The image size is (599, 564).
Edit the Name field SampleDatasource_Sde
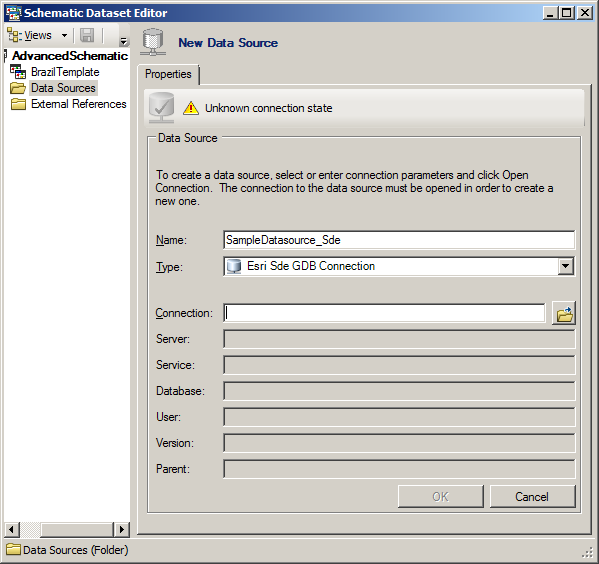coord(399,240)
